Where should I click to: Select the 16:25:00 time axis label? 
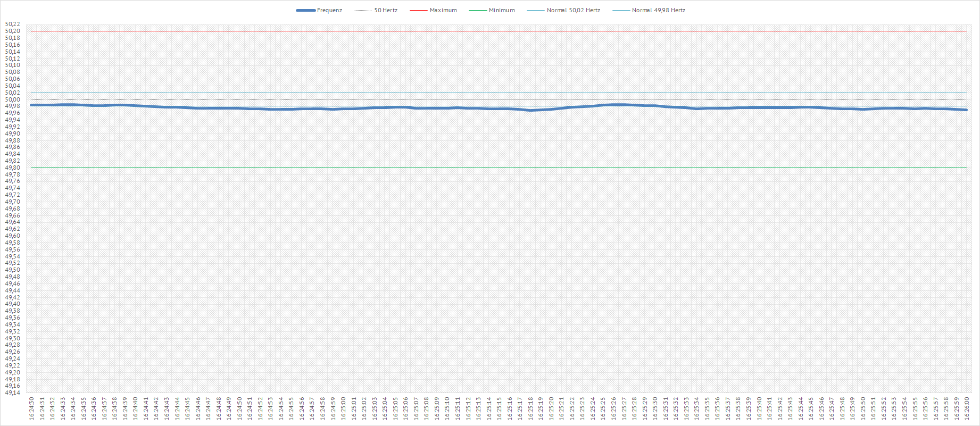[x=343, y=408]
